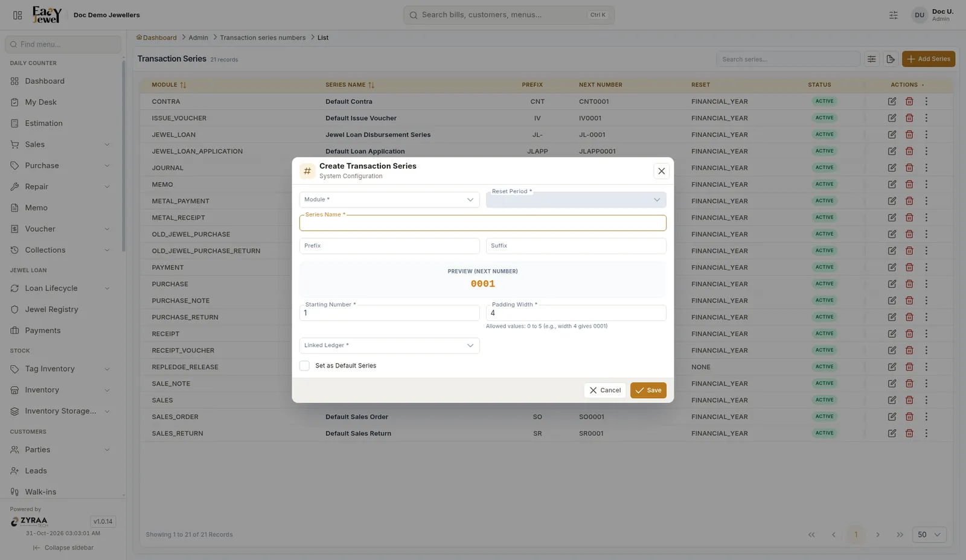
Task: Click the Add Series button
Action: click(x=929, y=59)
